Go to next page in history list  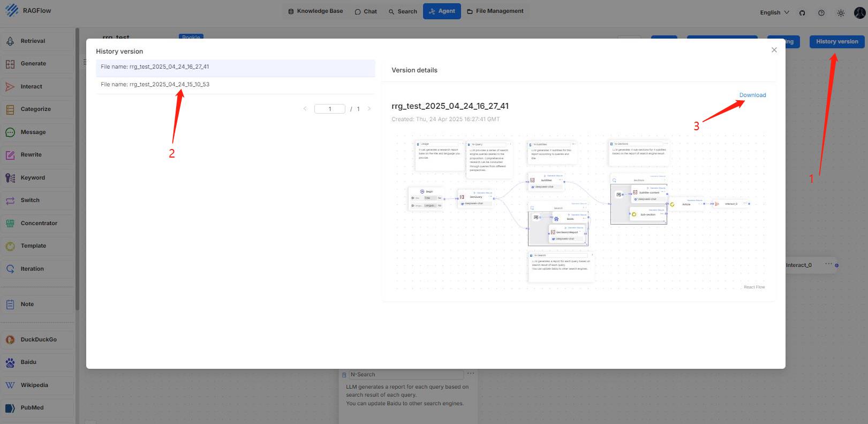click(369, 109)
